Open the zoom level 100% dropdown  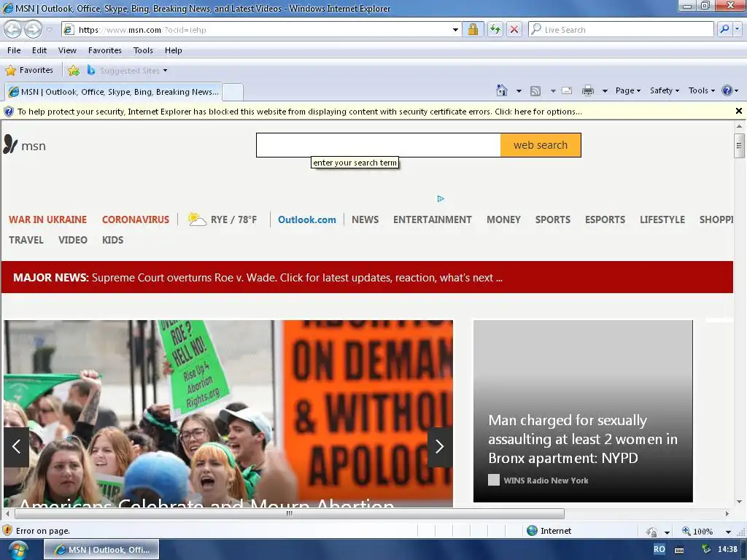point(728,532)
